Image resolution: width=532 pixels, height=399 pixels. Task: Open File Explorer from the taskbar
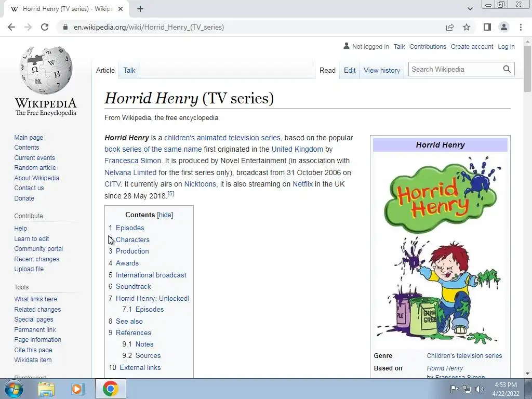(46, 389)
